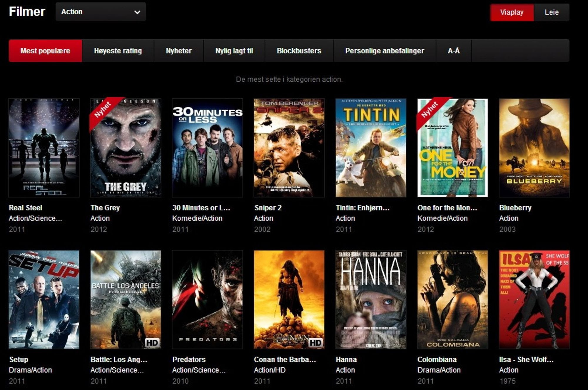
Task: Click 'Action/Science...' genre under Real Steel
Action: 35,218
